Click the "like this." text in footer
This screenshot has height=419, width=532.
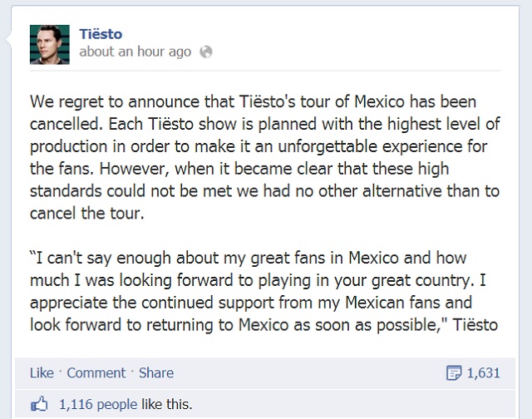167,405
